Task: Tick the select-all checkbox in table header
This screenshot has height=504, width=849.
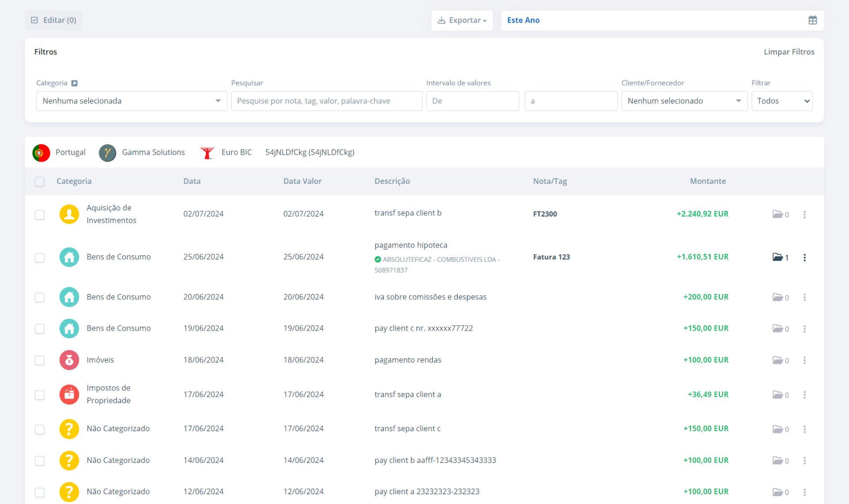Action: 40,182
